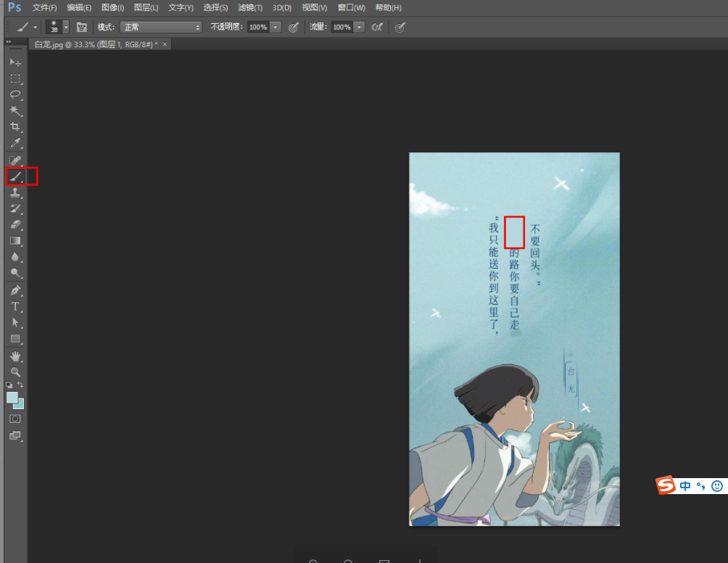Select the Brush tool in toolbox
The image size is (728, 563).
(15, 176)
